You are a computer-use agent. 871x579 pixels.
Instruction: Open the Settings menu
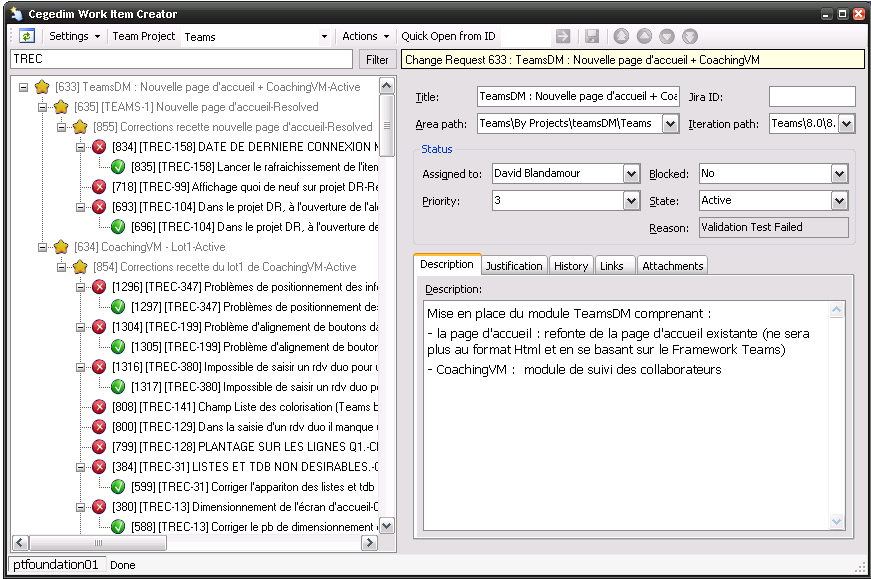[x=74, y=37]
